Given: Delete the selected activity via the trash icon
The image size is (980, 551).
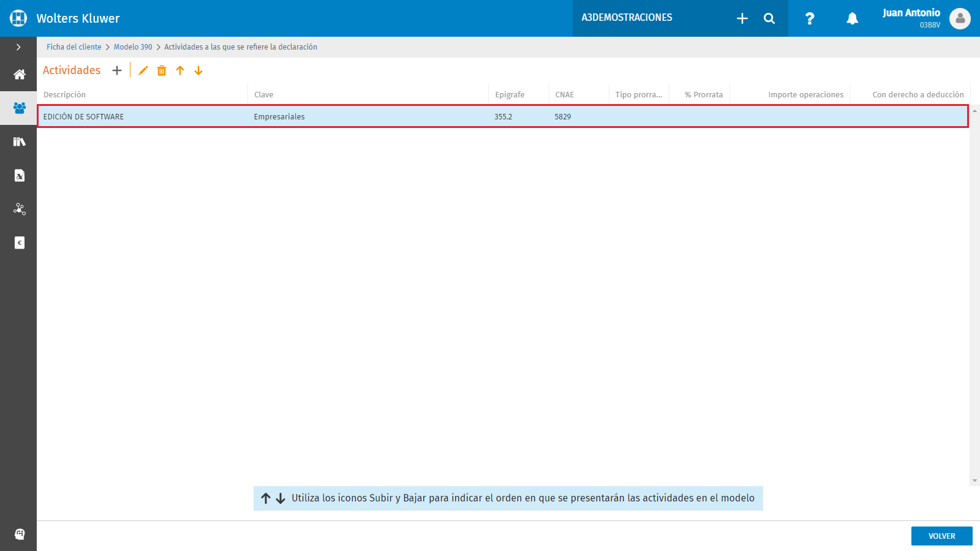Looking at the screenshot, I should coord(161,70).
